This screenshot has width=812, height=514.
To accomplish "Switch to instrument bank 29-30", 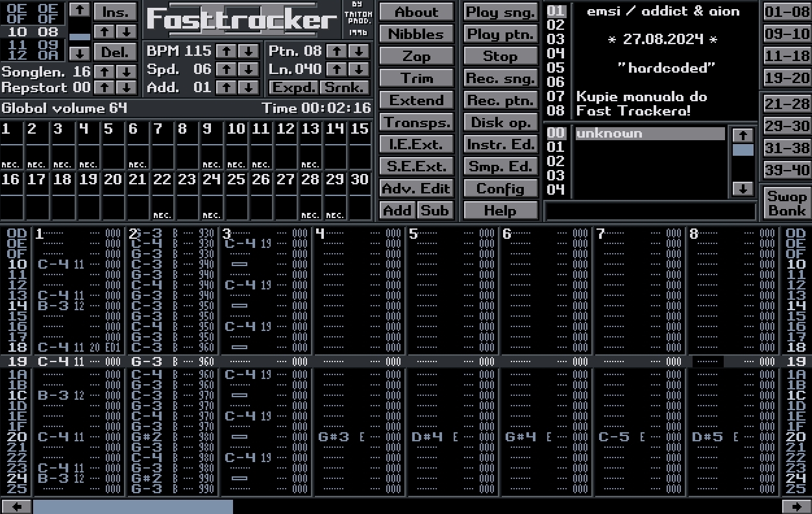I will 787,126.
